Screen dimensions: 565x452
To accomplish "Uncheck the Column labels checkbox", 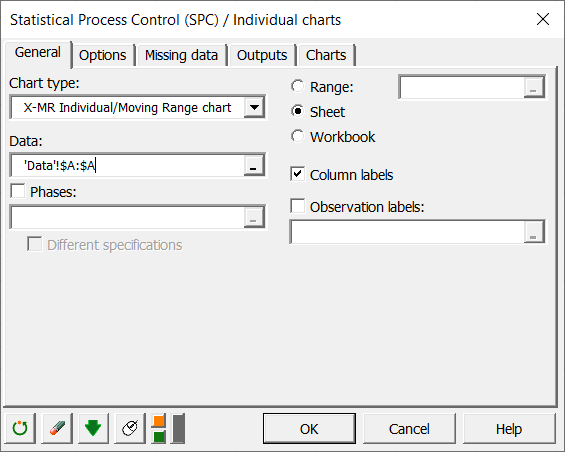I will click(x=298, y=174).
